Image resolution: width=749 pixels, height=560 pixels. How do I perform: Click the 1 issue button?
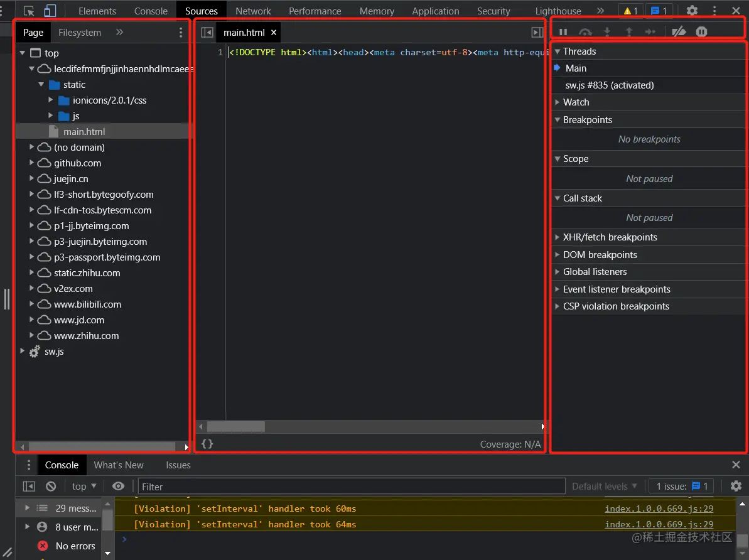[x=681, y=487]
